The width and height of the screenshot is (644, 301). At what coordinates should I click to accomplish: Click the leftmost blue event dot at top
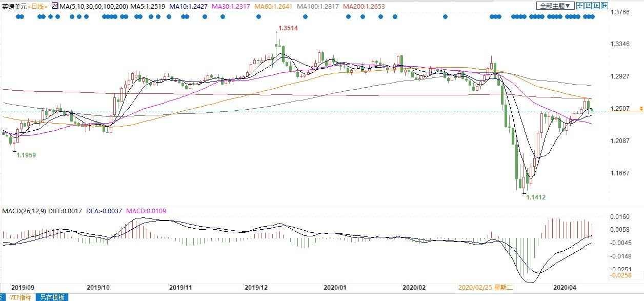(18, 17)
